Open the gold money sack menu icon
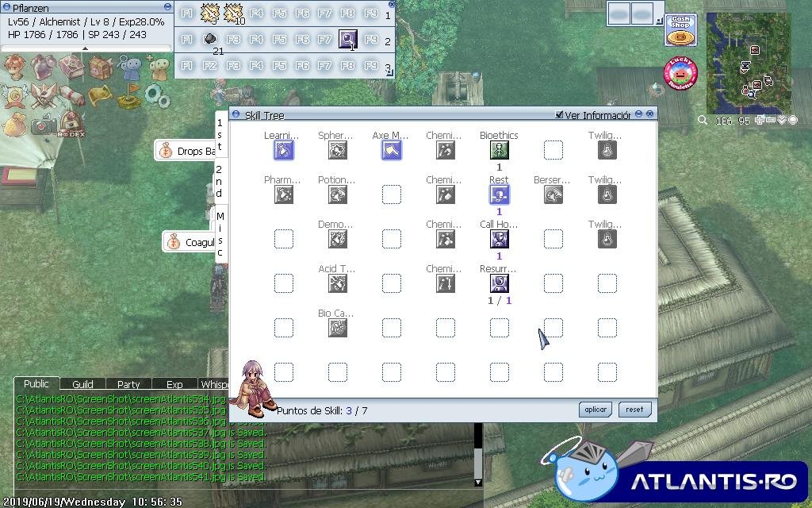812x508 pixels. [x=14, y=125]
